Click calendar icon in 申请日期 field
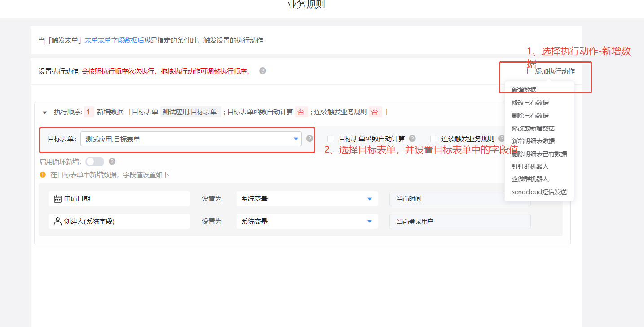 [57, 199]
